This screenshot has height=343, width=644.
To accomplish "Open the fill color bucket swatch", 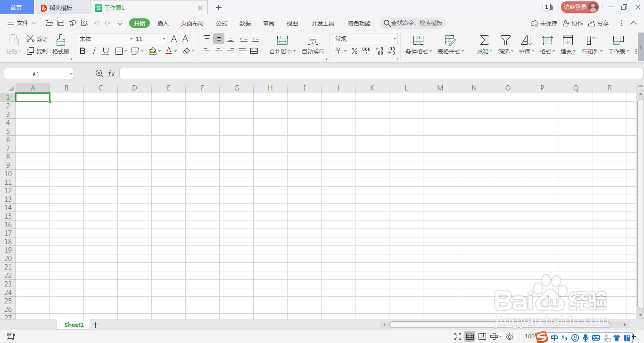I will click(153, 51).
